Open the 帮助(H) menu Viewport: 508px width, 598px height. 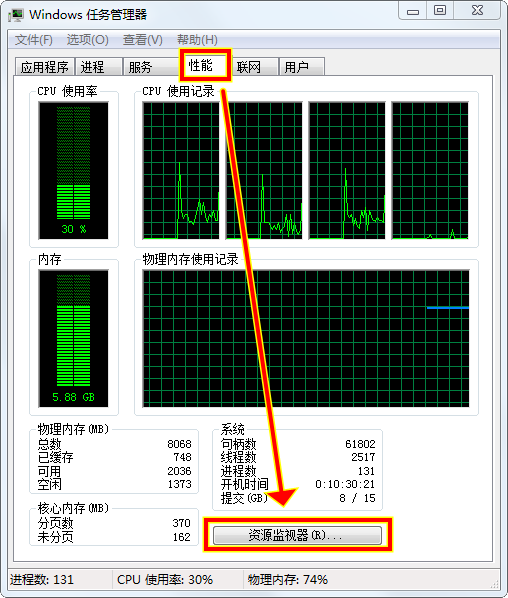197,40
